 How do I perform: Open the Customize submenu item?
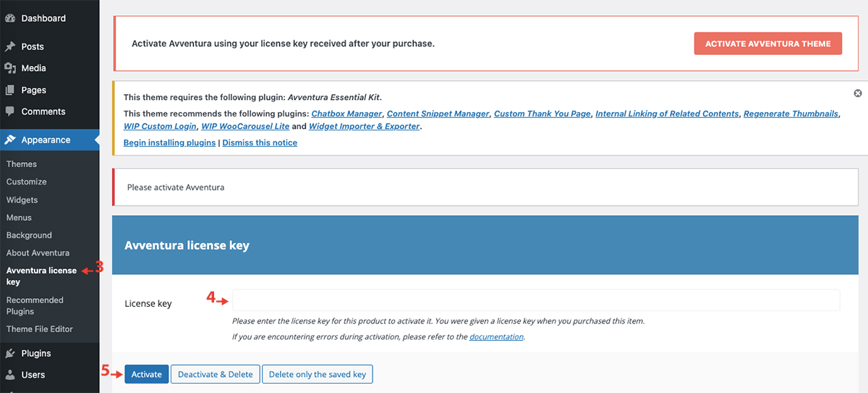coord(26,182)
